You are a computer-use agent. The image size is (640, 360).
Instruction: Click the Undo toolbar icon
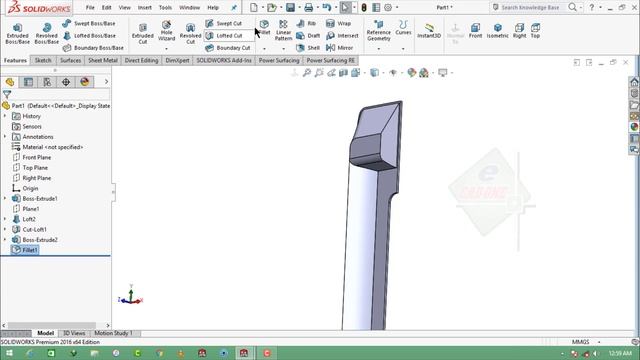(327, 7)
